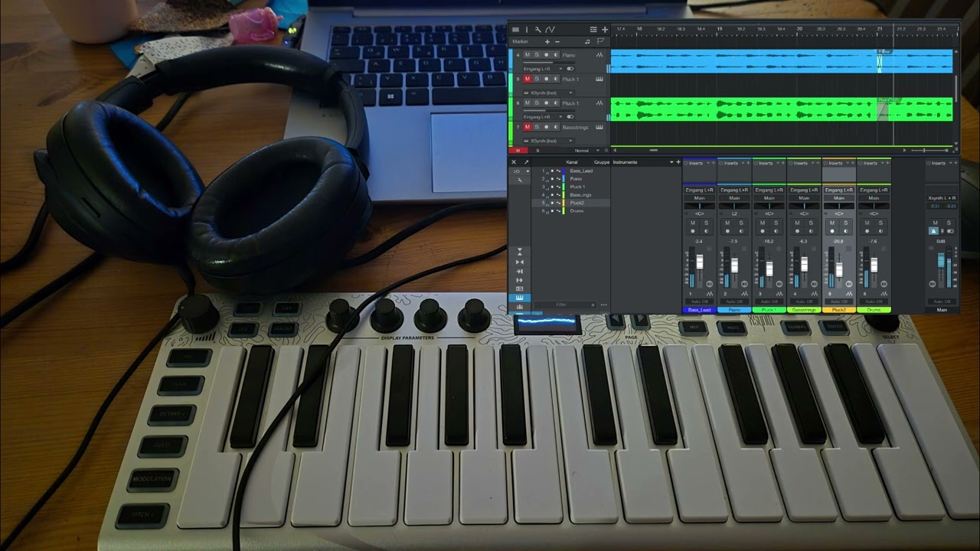This screenshot has height=551, width=980.
Task: Select Bass_Lead row in channel list
Action: 571,171
